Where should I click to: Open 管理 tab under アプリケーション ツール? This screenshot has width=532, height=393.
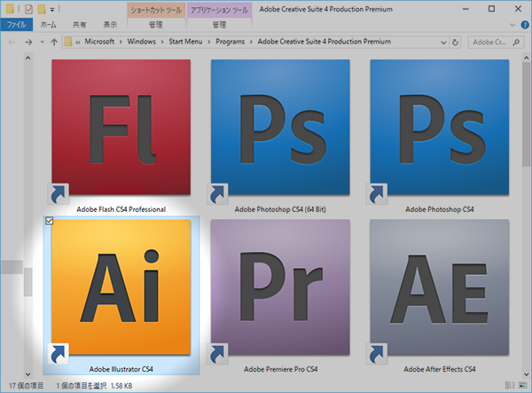[219, 25]
